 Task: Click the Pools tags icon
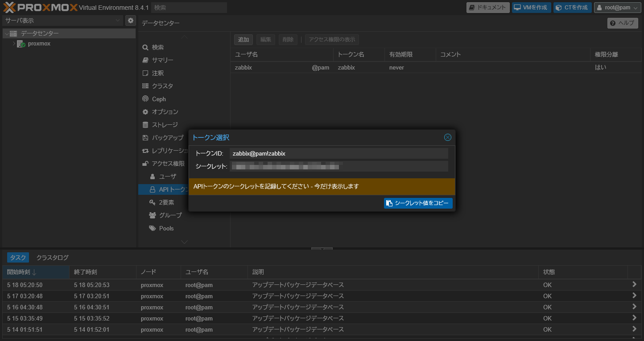click(x=153, y=228)
